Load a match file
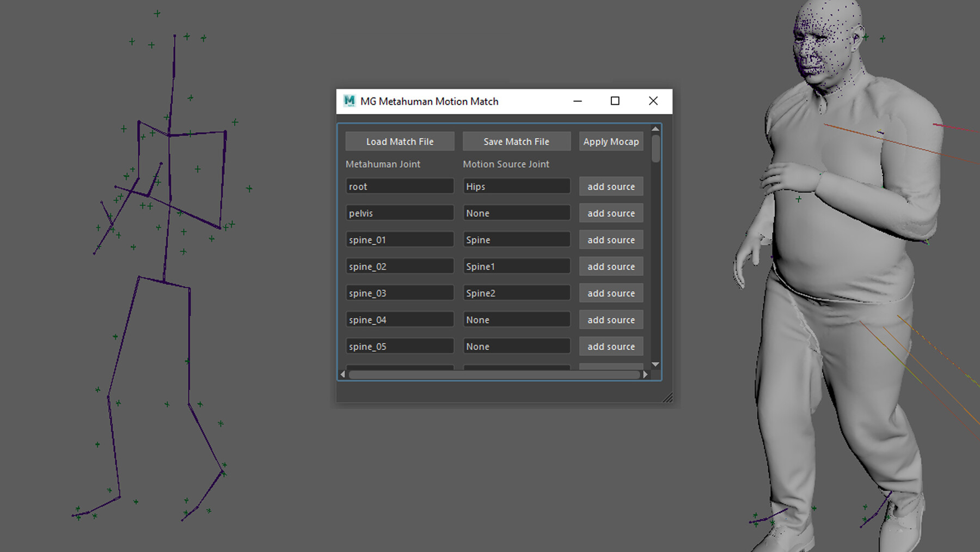Image resolution: width=980 pixels, height=552 pixels. (400, 141)
